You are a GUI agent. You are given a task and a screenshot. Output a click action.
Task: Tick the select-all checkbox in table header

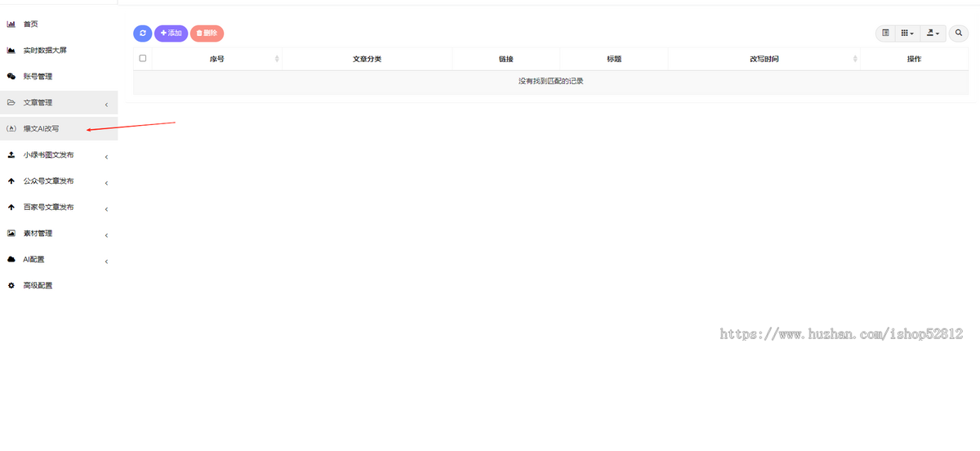pos(143,58)
